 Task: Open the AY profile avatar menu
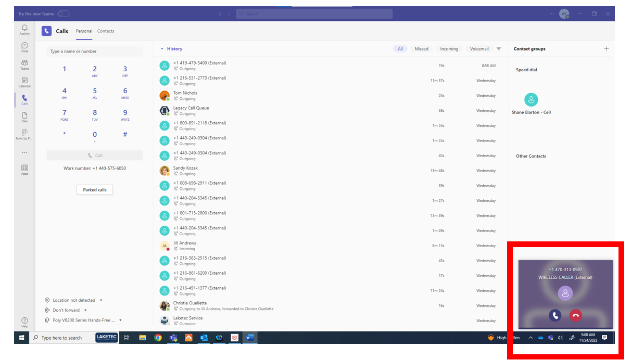click(x=564, y=14)
